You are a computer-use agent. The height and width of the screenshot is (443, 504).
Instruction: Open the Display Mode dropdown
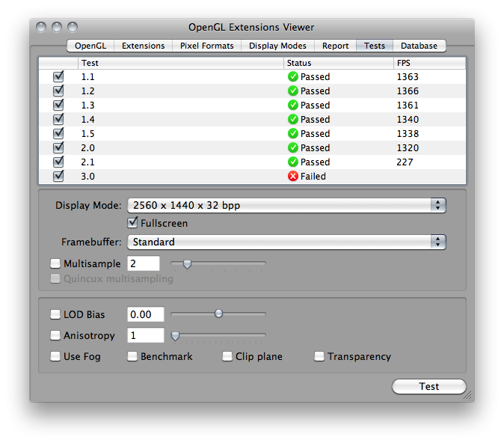pyautogui.click(x=286, y=205)
